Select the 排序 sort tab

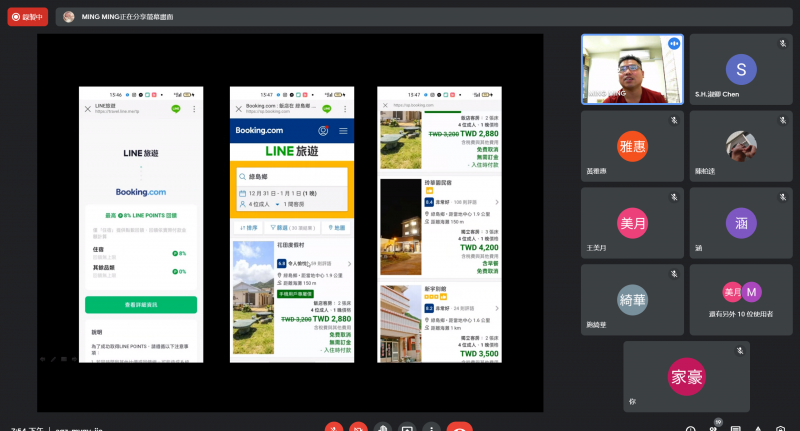tap(249, 228)
